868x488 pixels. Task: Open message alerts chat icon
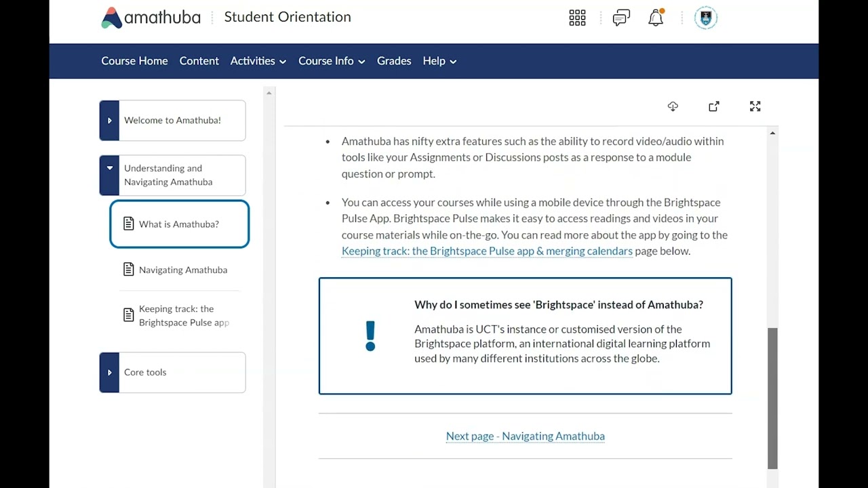621,18
